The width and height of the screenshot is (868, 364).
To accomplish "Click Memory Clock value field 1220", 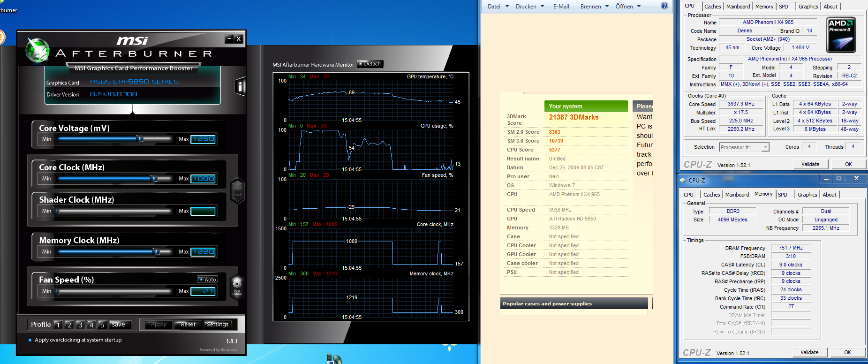I will coord(203,252).
